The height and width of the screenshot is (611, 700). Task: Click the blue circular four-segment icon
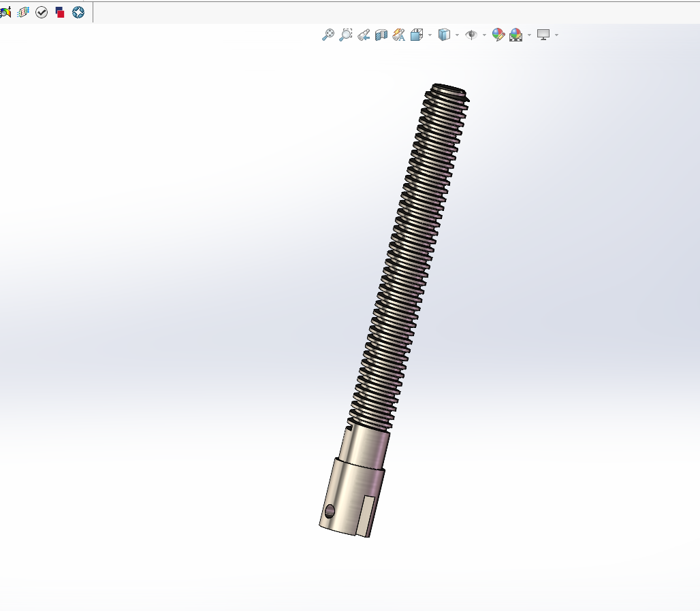tap(78, 12)
